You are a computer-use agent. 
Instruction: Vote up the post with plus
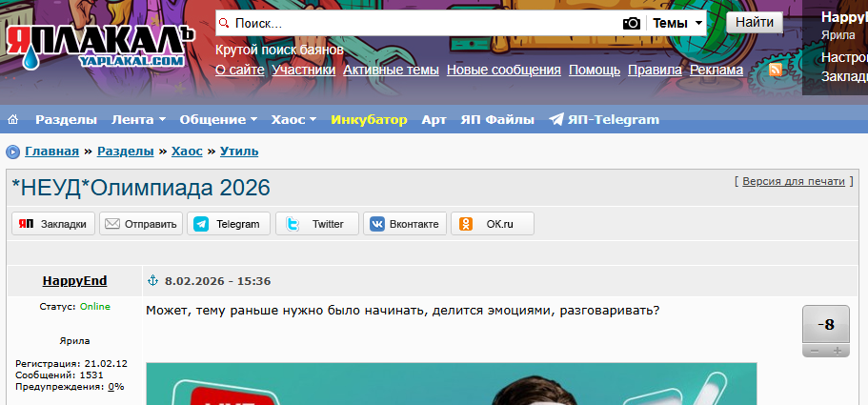838,351
